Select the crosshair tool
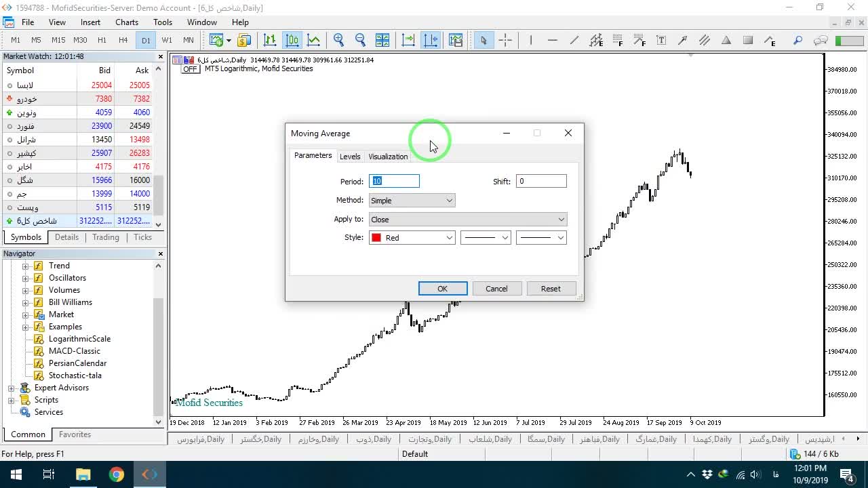 point(505,40)
